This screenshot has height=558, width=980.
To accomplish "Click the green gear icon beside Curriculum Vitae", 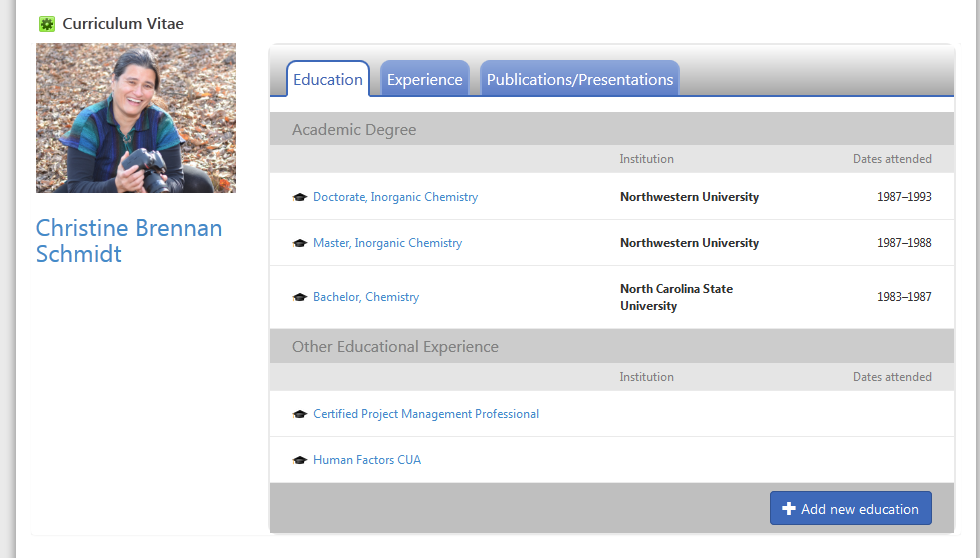I will pyautogui.click(x=47, y=24).
